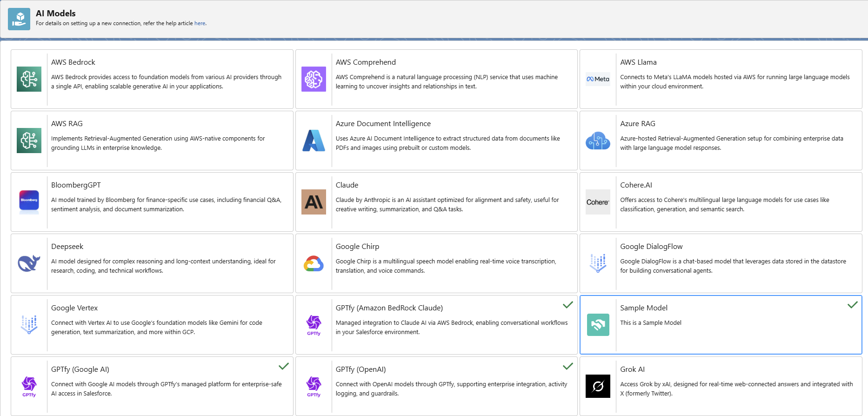Click checkmark on GPTfy (Amazon BedRock Claude)
Screen dimensions: 868x416
(x=568, y=305)
